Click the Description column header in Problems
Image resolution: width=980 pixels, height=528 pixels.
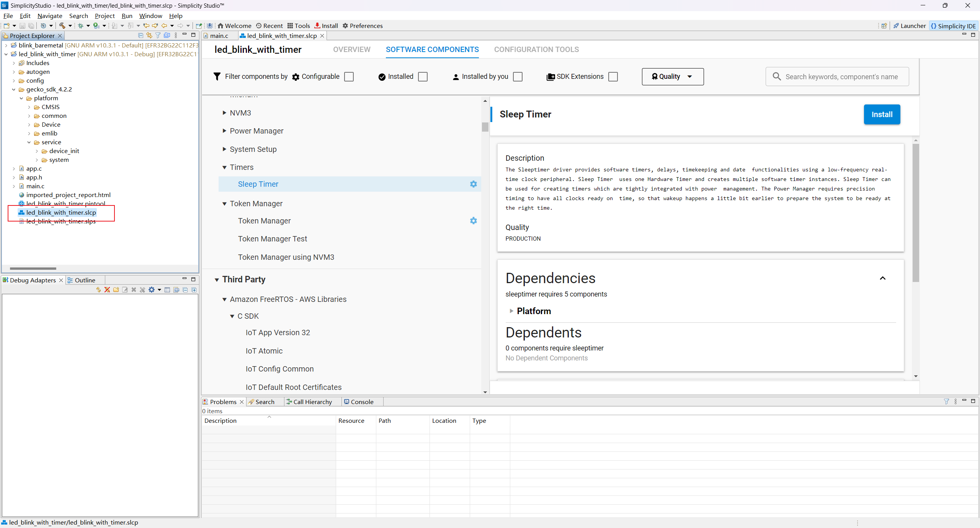[x=269, y=420]
